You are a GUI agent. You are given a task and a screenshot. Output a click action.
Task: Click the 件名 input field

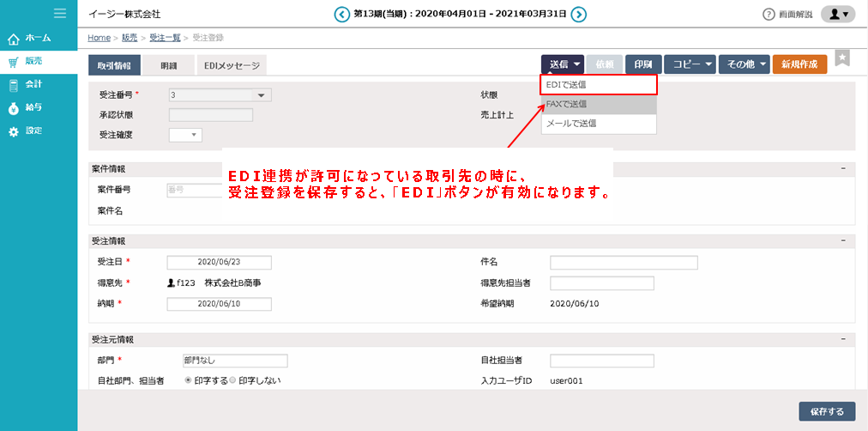click(624, 263)
